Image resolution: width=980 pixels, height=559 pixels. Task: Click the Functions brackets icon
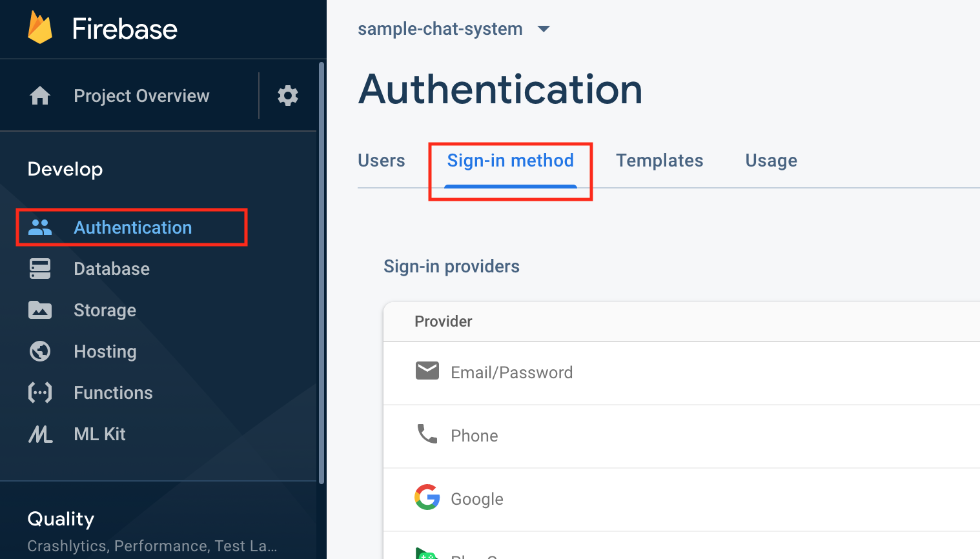(40, 392)
